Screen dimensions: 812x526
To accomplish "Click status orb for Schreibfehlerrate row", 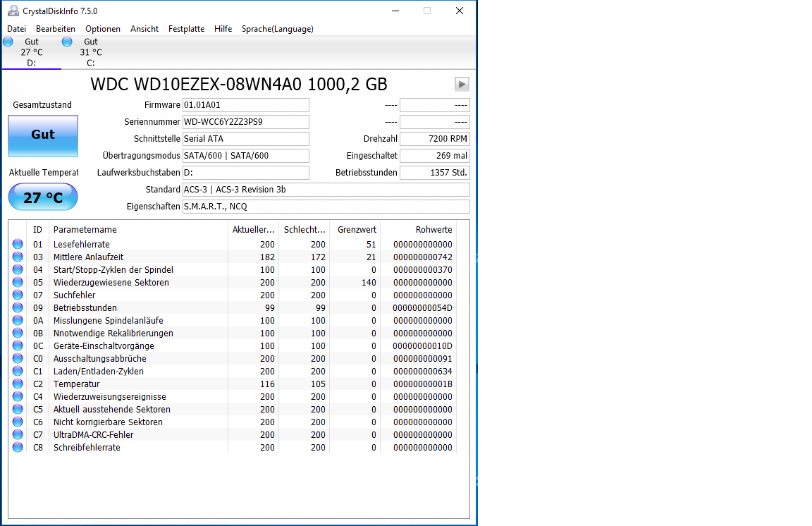I will click(18, 447).
